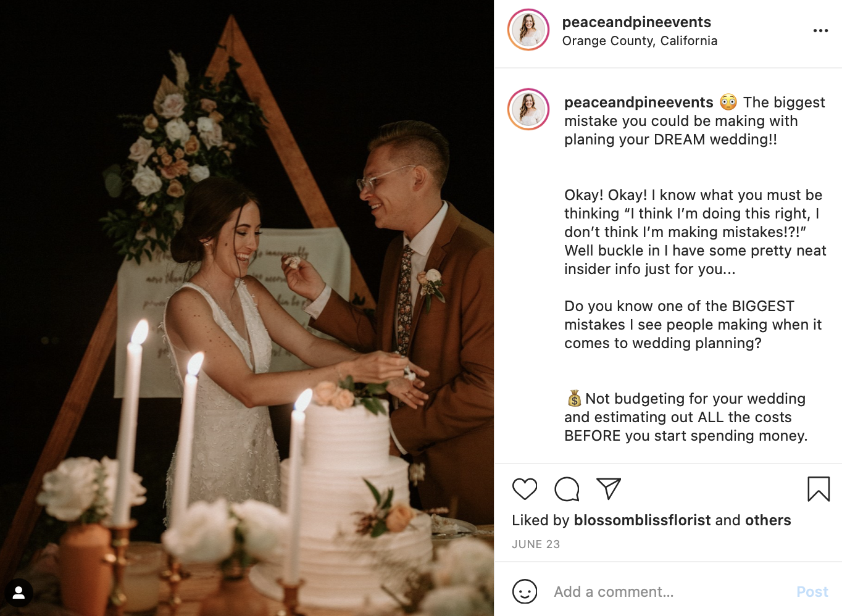Open the JUNE 23 post date link
Viewport: 842px width, 616px height.
pos(536,544)
